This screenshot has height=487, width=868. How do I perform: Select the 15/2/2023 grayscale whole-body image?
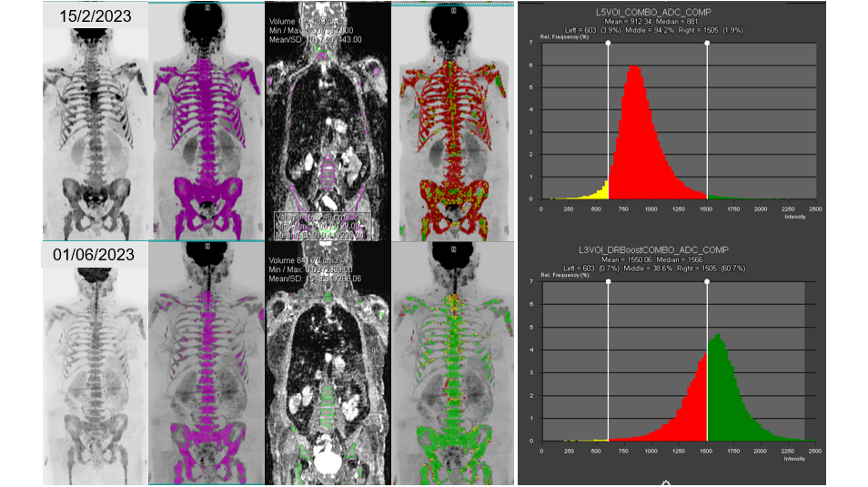pyautogui.click(x=95, y=137)
